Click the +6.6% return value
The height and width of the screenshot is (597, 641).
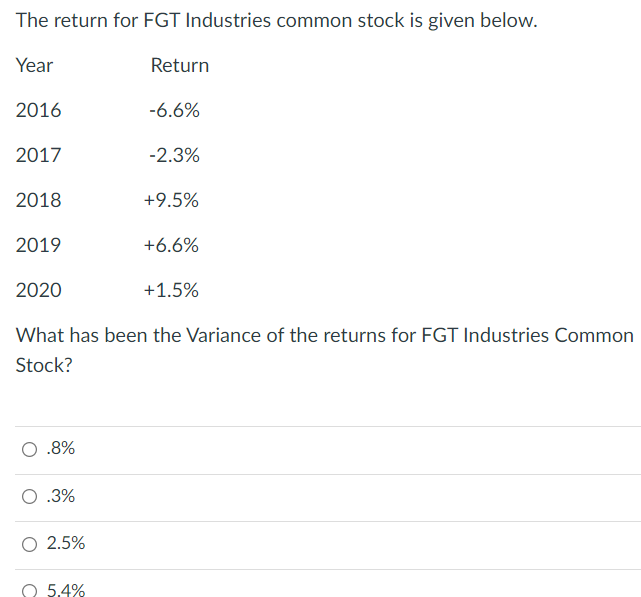171,245
